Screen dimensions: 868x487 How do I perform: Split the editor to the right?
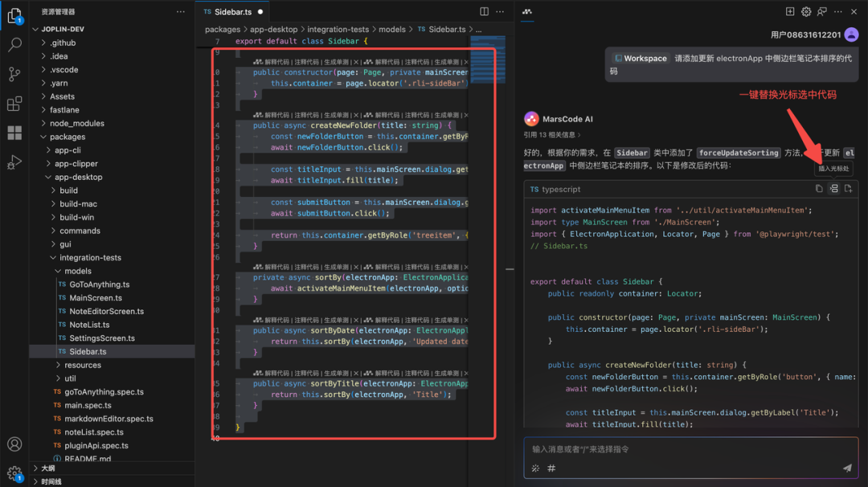pos(484,12)
